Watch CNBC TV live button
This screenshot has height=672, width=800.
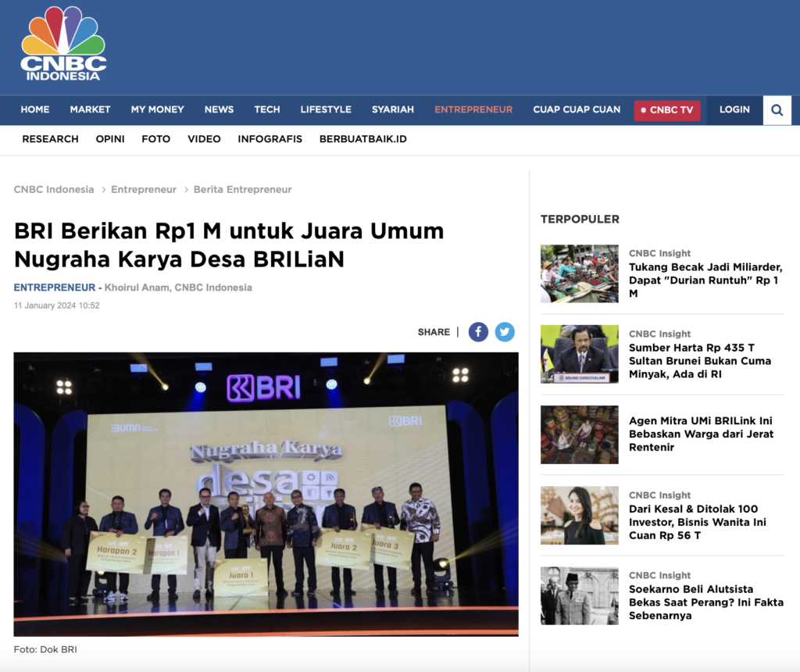click(x=667, y=110)
